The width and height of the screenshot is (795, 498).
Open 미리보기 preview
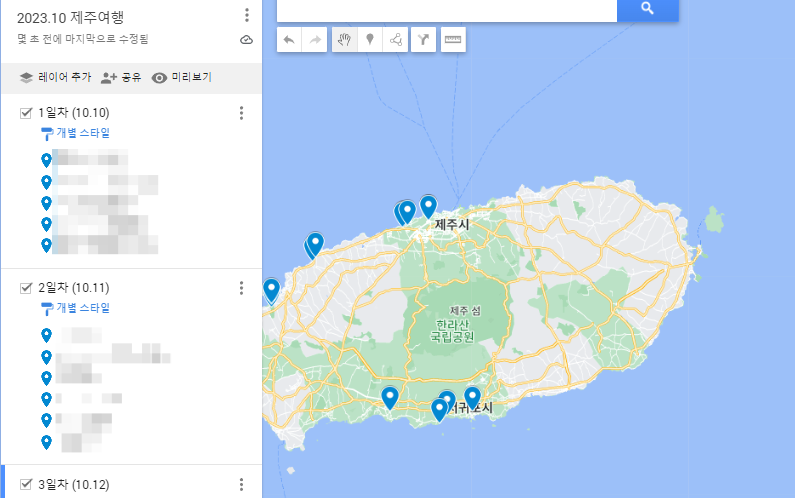tap(182, 77)
